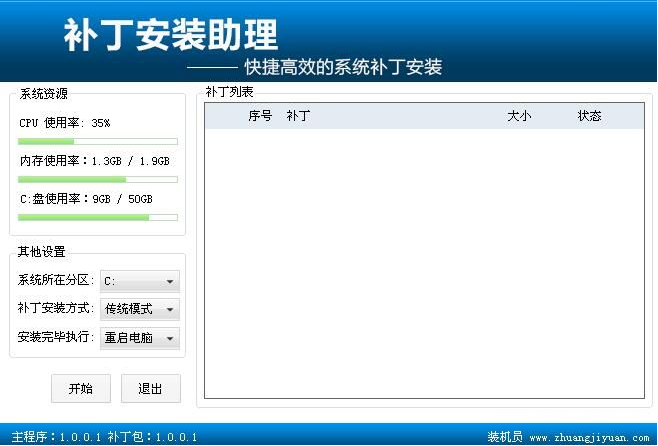Click the 补丁 column header

point(298,116)
